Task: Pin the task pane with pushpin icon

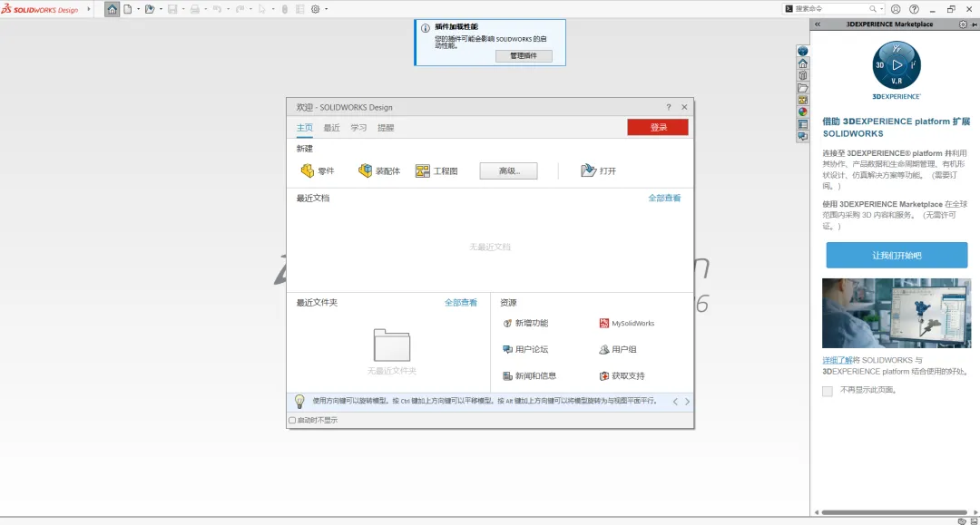Action: pos(973,24)
